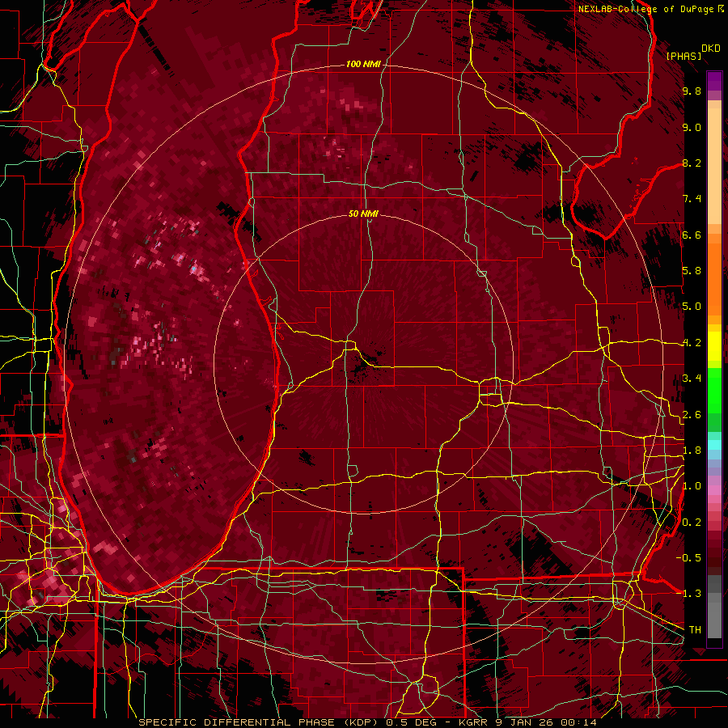Click the 100 NMI range ring label
Image resolution: width=728 pixels, height=728 pixels.
(363, 64)
